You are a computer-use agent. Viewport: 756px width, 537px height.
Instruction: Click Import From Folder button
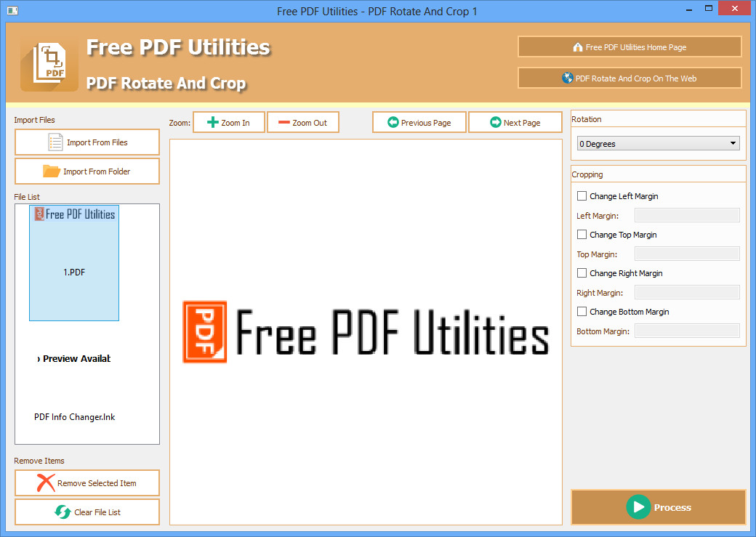pyautogui.click(x=87, y=171)
